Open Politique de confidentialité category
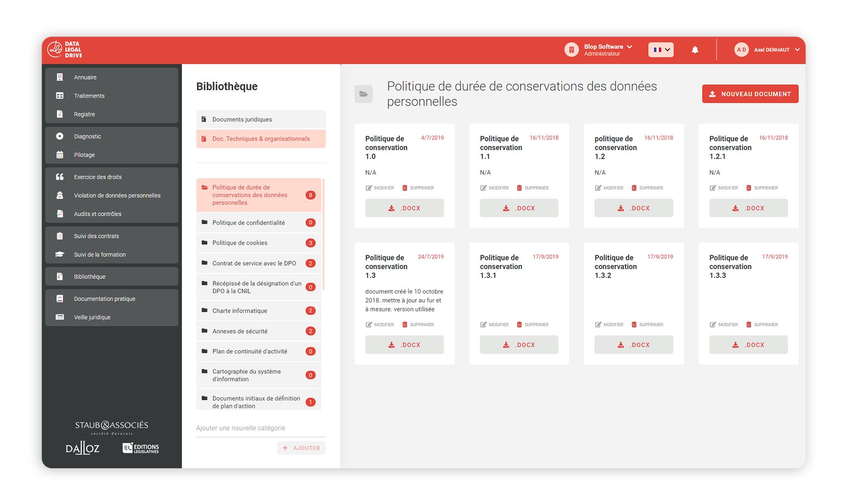844x504 pixels. point(258,223)
